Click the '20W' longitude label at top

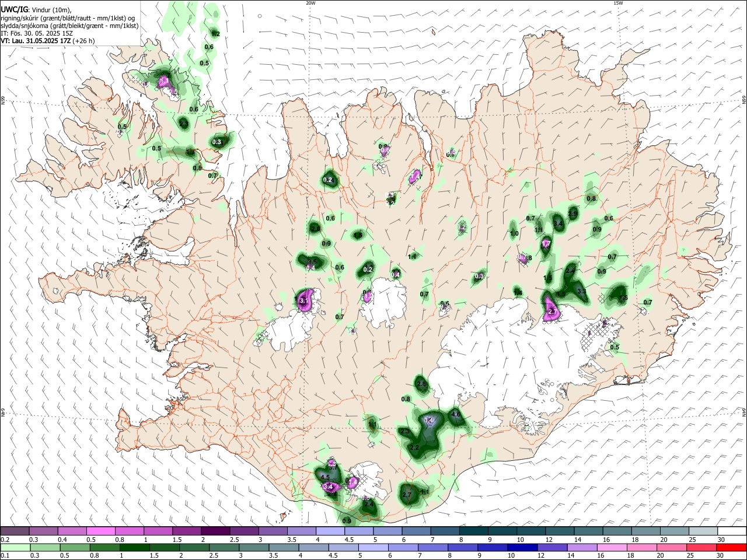pos(310,3)
